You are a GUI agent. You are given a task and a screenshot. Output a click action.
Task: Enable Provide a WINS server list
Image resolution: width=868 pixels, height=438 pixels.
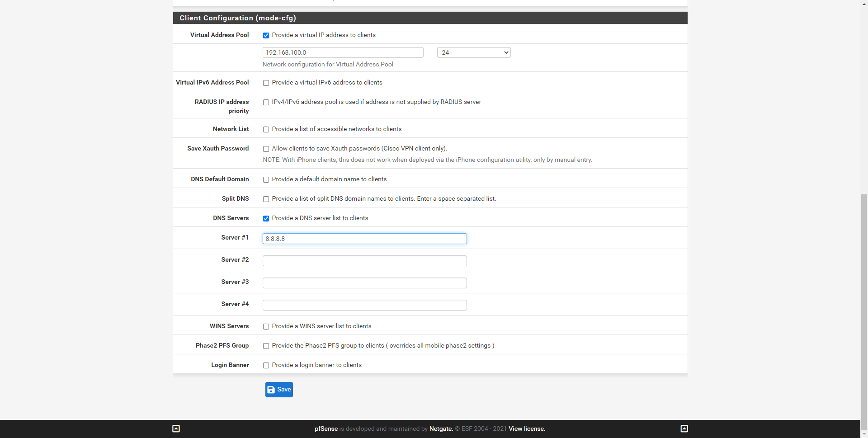266,326
